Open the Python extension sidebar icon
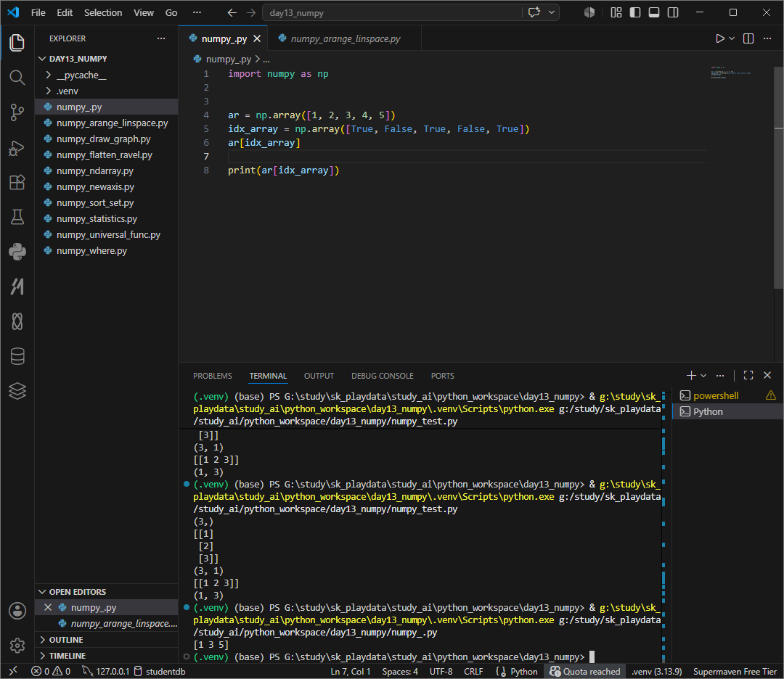 pos(17,252)
